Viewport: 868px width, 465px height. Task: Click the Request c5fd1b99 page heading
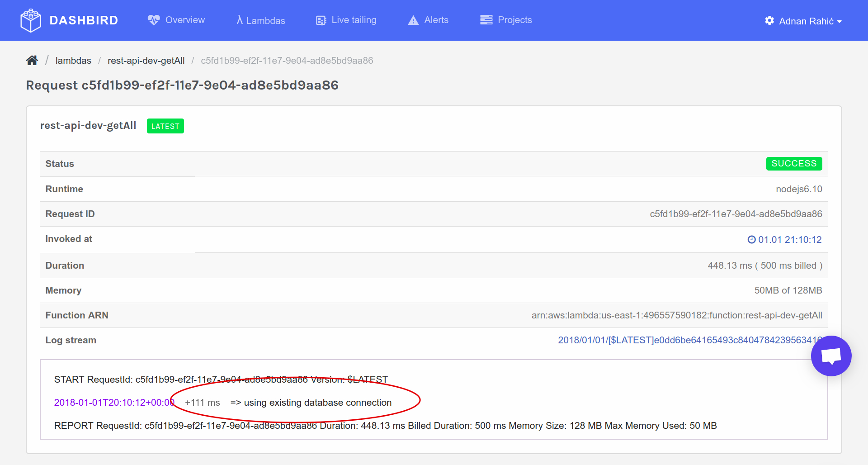(x=182, y=85)
